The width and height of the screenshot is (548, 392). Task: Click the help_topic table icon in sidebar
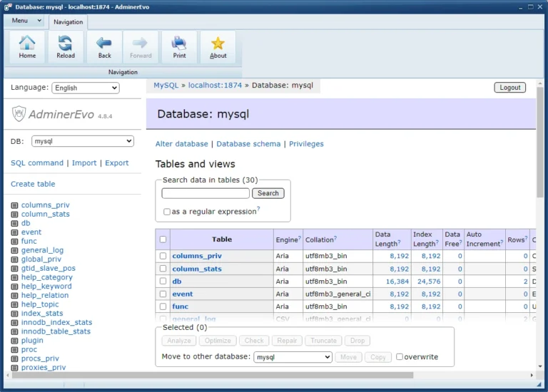pyautogui.click(x=15, y=305)
